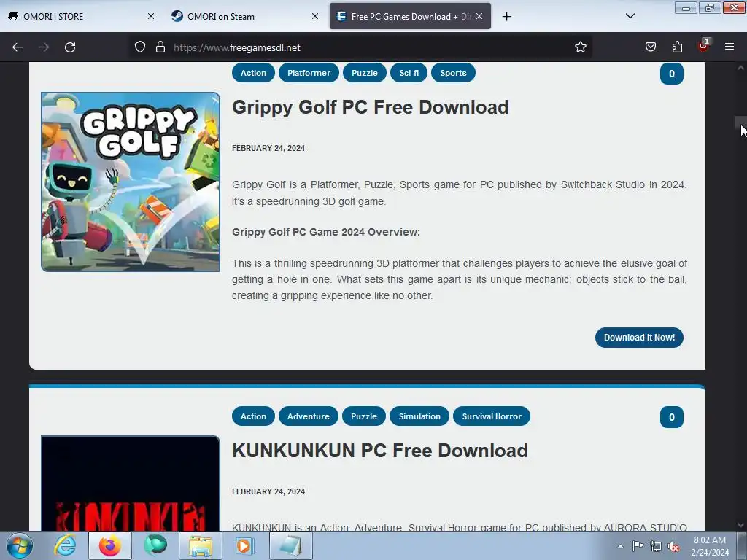Image resolution: width=747 pixels, height=560 pixels.
Task: Focus the freegamesdl.net address bar
Action: [x=360, y=47]
